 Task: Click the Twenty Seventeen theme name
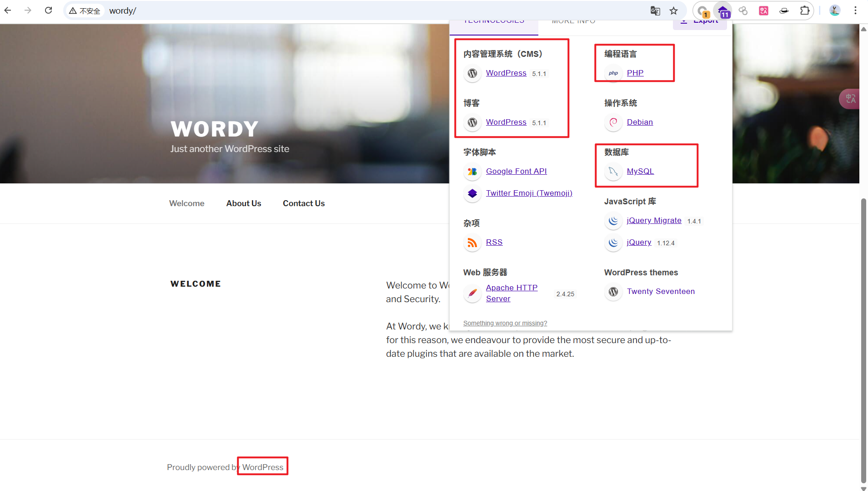[661, 291]
